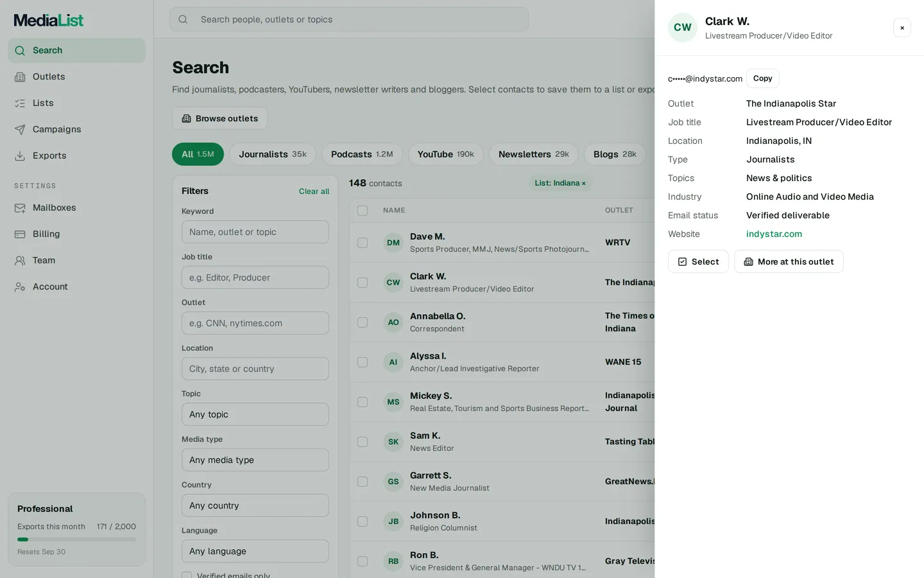This screenshot has width=924, height=578.
Task: Open the Any media type dropdown
Action: pos(255,460)
